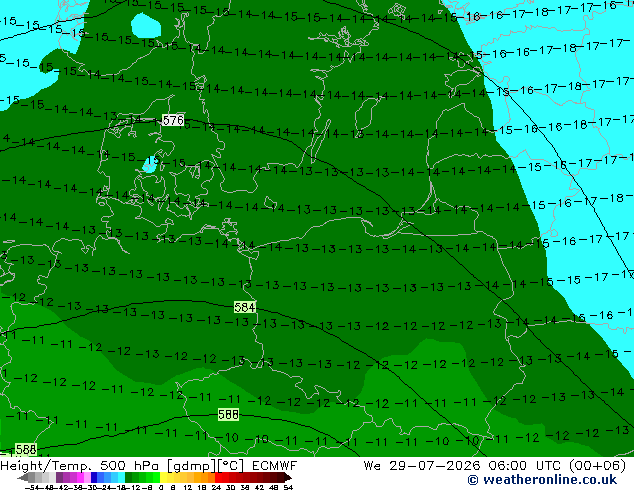This screenshot has width=634, height=490.
Task: Click the date "We 29-07-2026"
Action: coord(422,466)
